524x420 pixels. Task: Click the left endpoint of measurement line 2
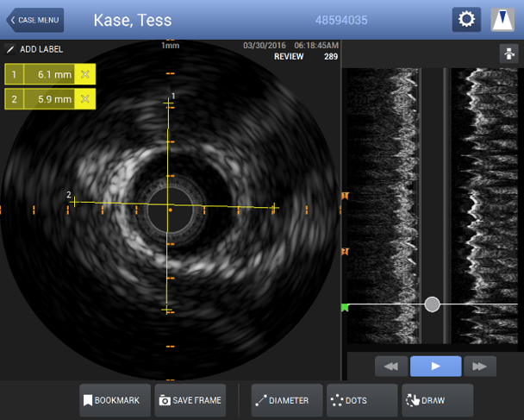point(74,201)
